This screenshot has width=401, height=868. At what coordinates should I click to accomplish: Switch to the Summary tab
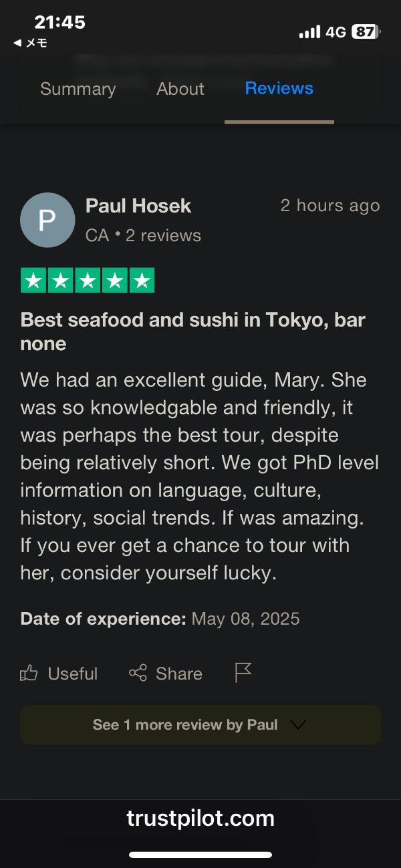78,89
